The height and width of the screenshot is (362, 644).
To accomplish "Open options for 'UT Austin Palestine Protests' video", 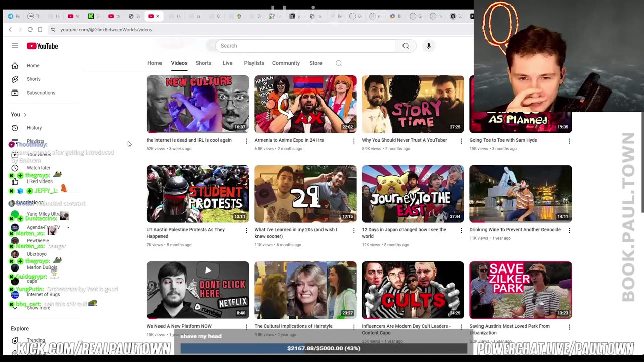I will tap(246, 231).
